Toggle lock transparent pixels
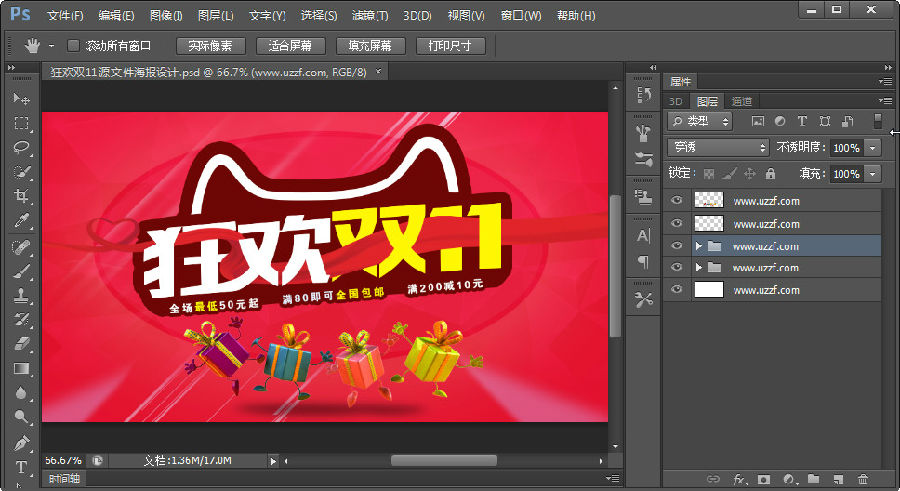The width and height of the screenshot is (900, 491). coord(709,173)
